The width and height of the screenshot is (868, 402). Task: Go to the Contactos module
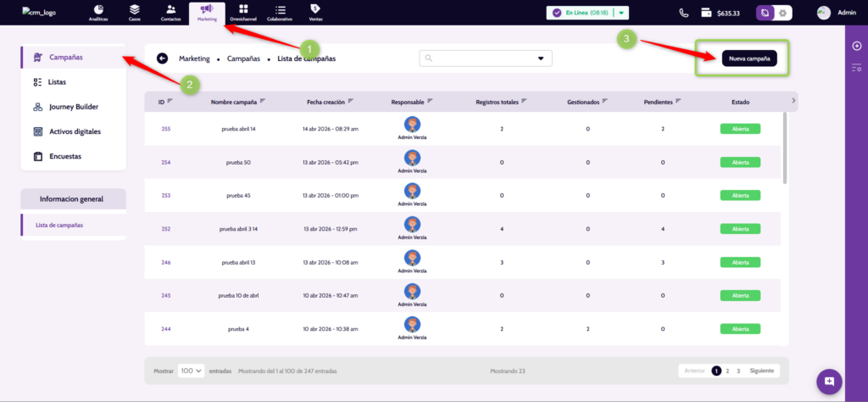click(171, 12)
